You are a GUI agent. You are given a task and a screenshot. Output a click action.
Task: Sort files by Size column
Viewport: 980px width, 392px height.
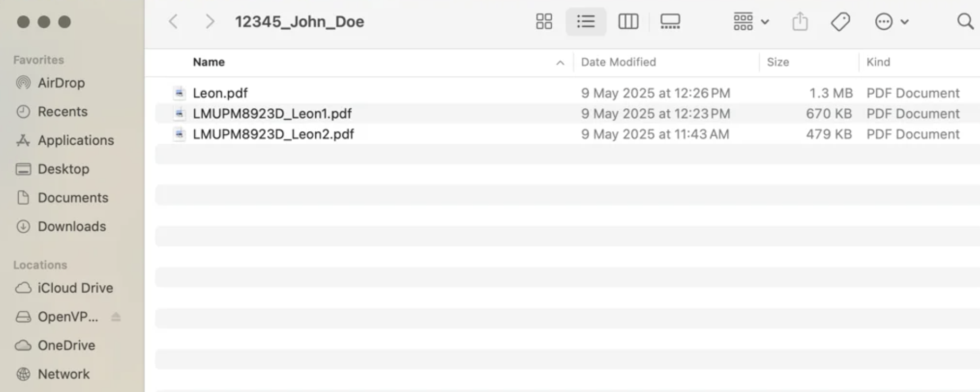[777, 62]
